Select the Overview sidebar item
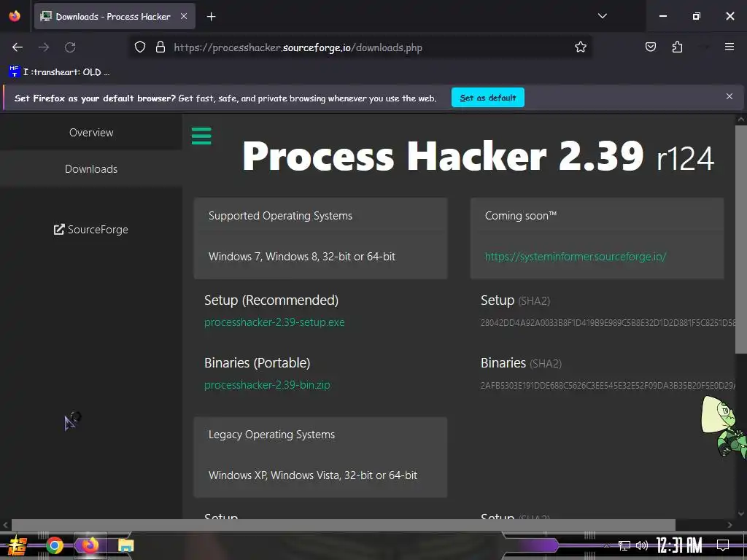This screenshot has height=560, width=747. tap(91, 133)
